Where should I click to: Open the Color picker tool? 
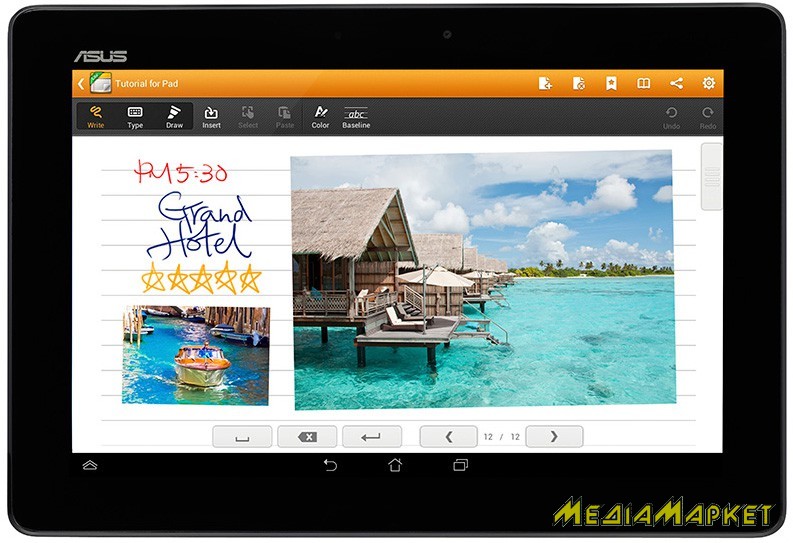point(320,117)
